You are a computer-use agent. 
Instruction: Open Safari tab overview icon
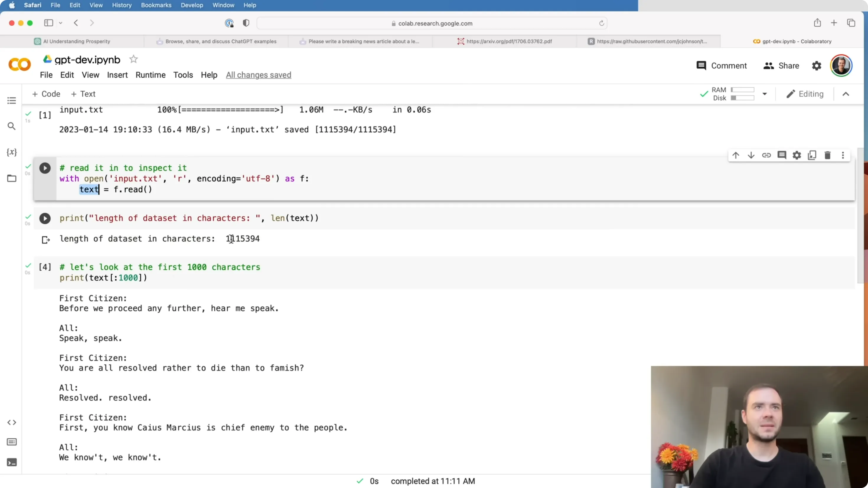point(851,23)
